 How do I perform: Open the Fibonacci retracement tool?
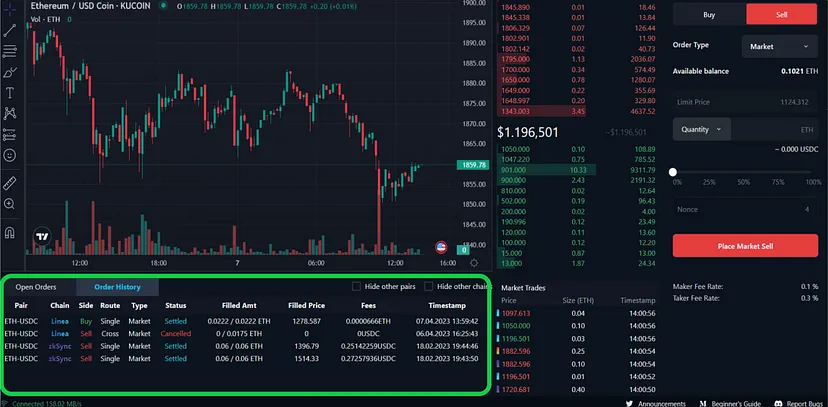click(x=10, y=51)
